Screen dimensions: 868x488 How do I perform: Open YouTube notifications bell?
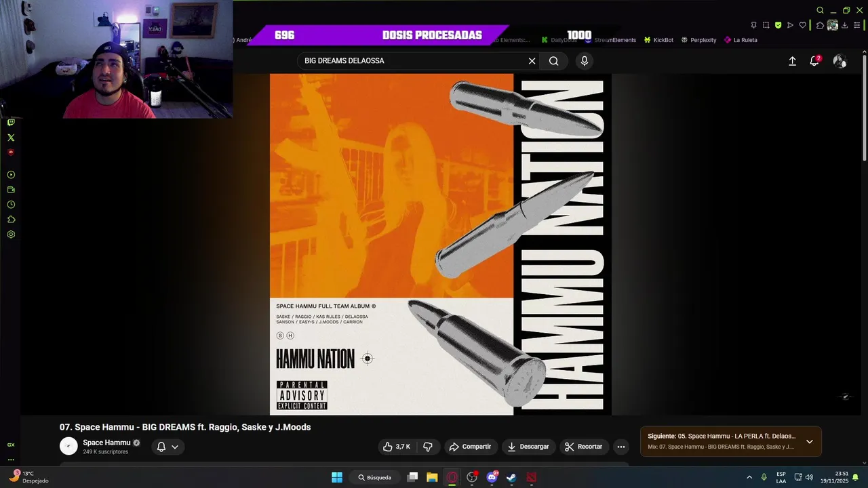pos(815,61)
